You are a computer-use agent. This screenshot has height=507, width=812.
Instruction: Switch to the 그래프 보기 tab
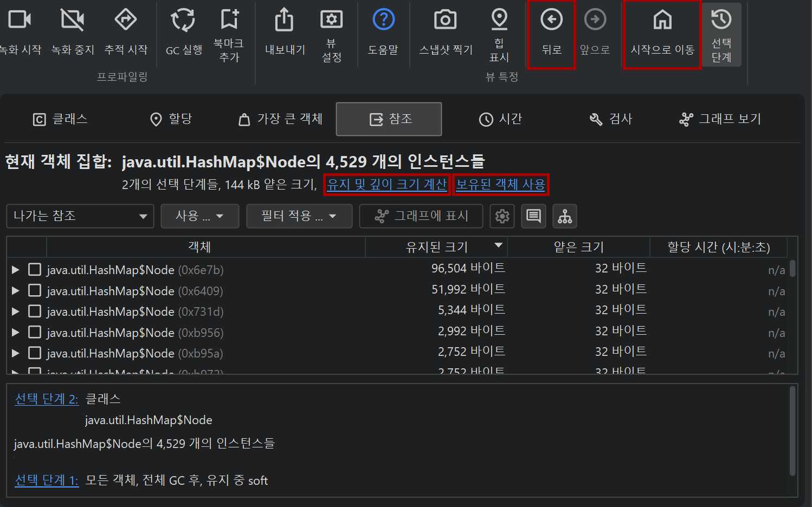(x=720, y=119)
